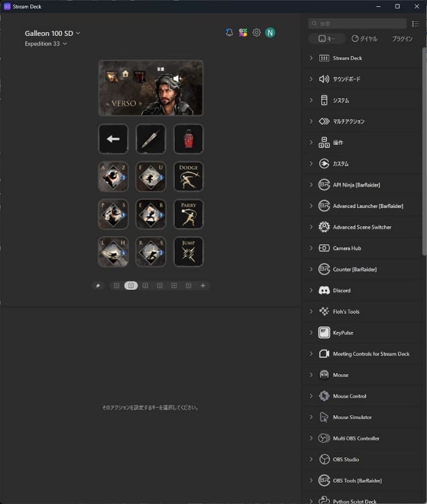The height and width of the screenshot is (504, 427).
Task: Click the KeyPulse plugin icon
Action: click(324, 333)
